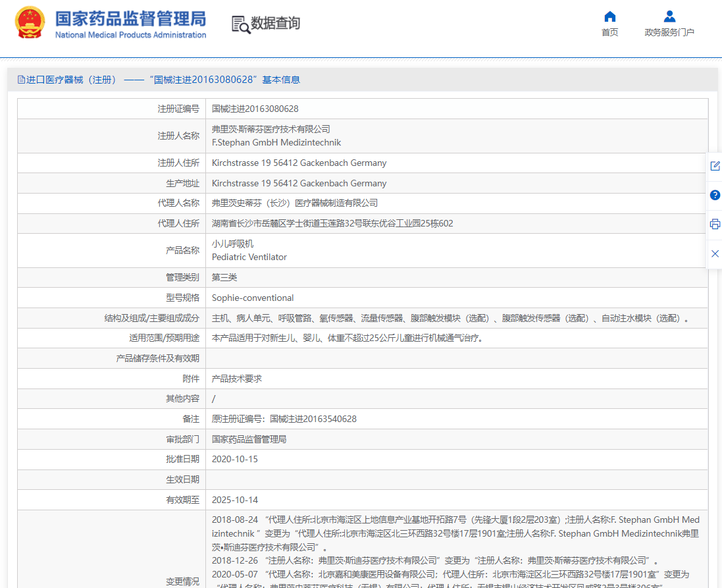
Task: Open help via the blue question mark icon
Action: pyautogui.click(x=715, y=195)
